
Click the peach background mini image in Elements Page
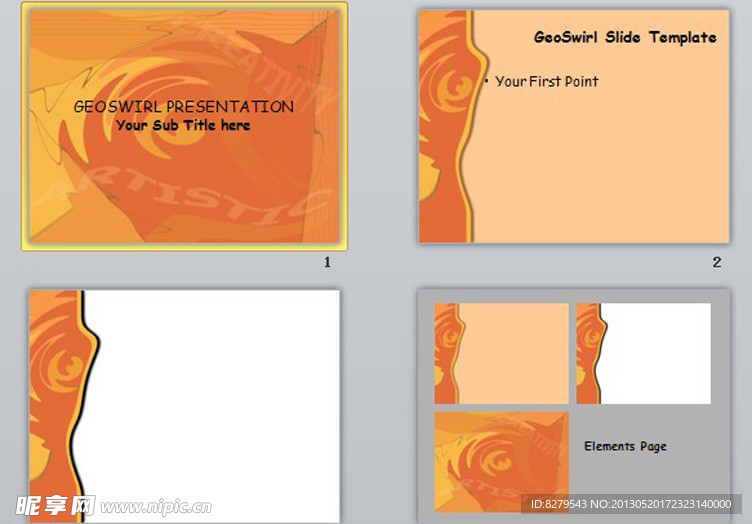point(502,353)
